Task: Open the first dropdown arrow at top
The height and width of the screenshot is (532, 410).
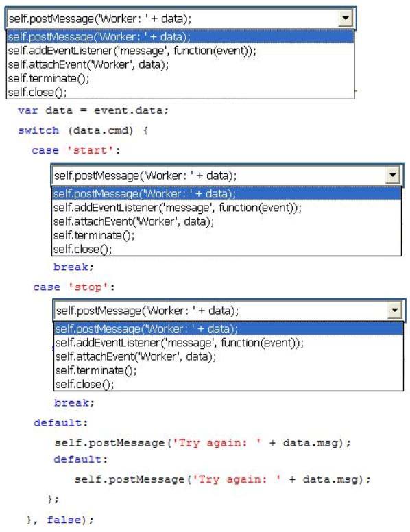Action: (x=345, y=18)
